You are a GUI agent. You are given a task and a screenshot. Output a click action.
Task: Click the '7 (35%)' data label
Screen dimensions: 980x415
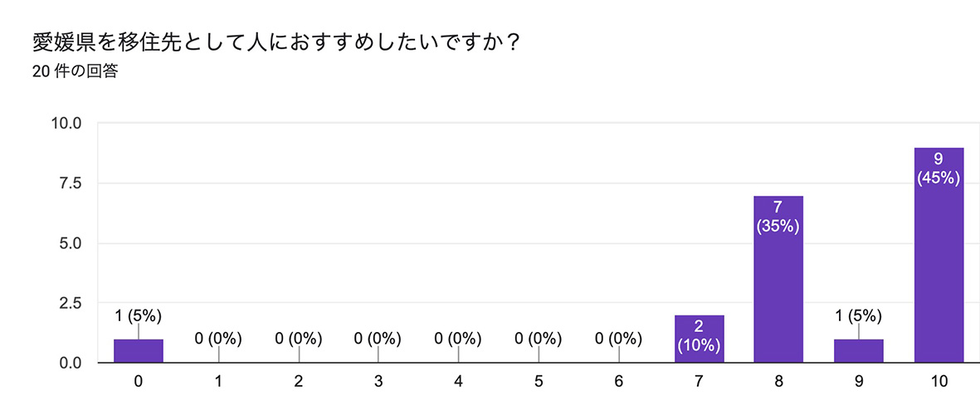(778, 217)
